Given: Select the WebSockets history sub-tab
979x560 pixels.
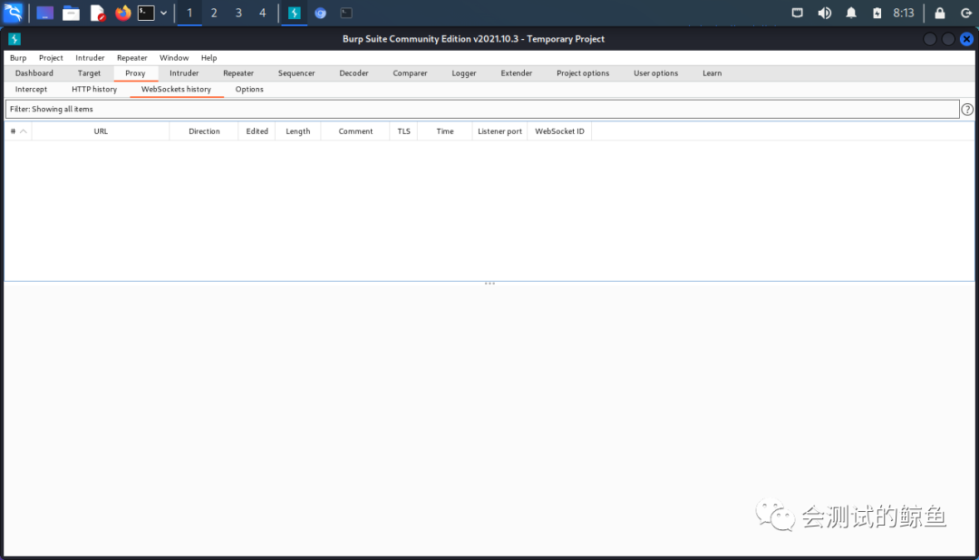Looking at the screenshot, I should tap(176, 90).
